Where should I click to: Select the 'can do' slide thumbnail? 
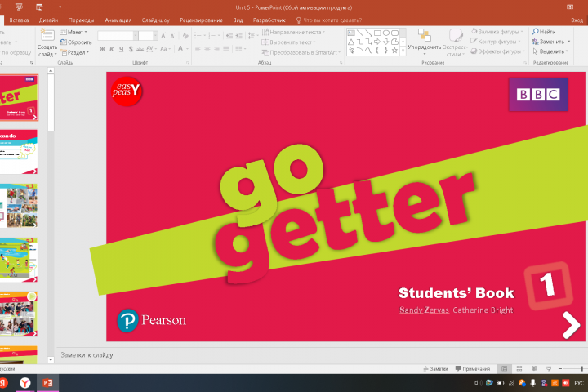19,152
